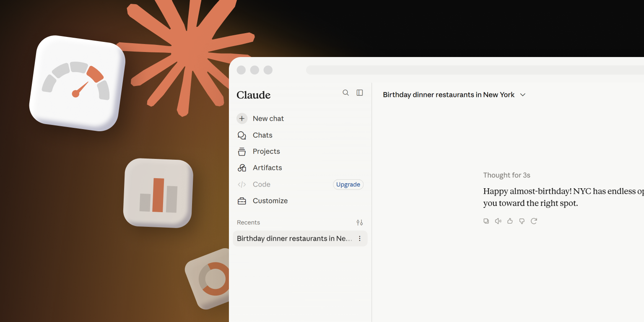Screen dimensions: 644x322
Task: Start a new chat with the plus icon
Action: pyautogui.click(x=242, y=119)
